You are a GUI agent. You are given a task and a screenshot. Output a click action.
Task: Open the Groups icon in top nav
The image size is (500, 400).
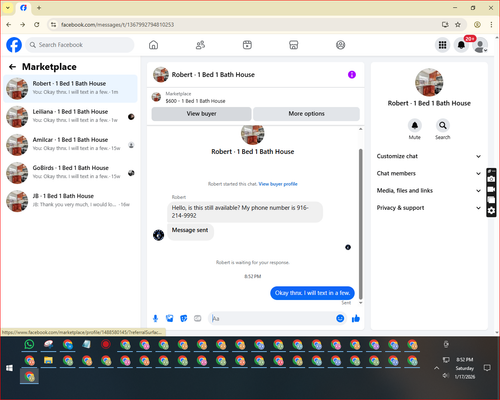point(340,45)
